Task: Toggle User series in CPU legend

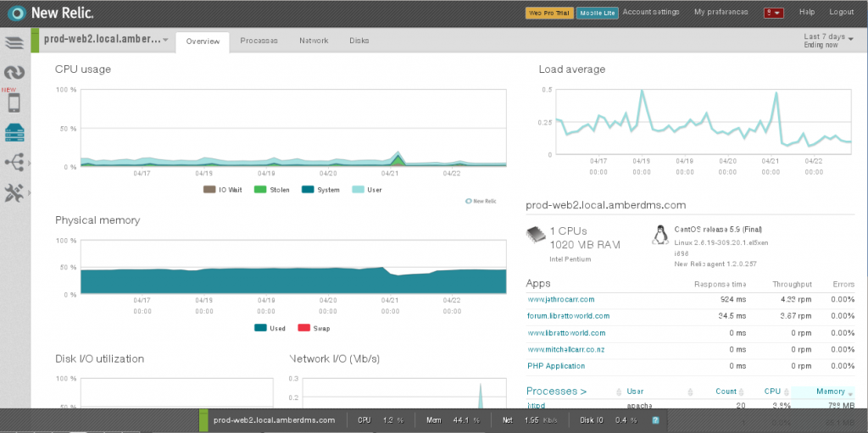Action: pos(367,189)
